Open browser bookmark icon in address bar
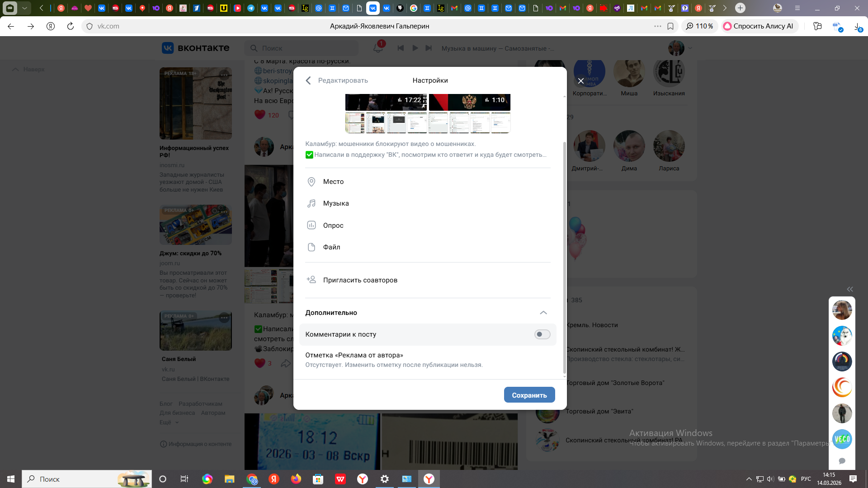868x488 pixels. (670, 26)
